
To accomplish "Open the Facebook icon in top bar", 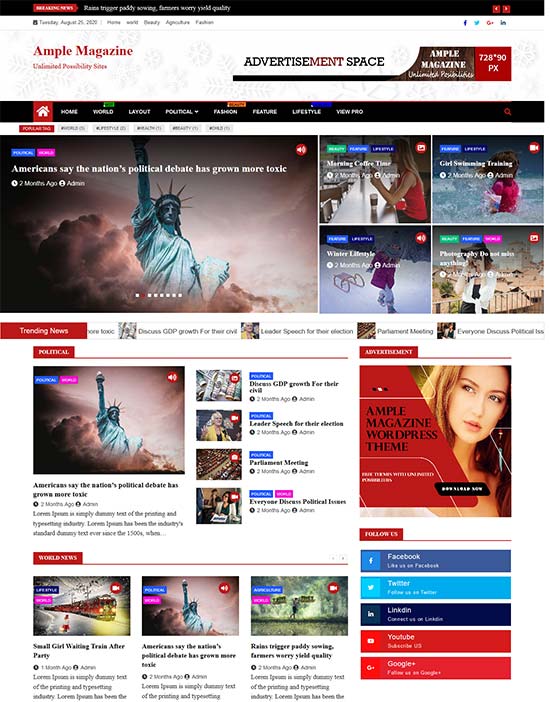I will [465, 23].
